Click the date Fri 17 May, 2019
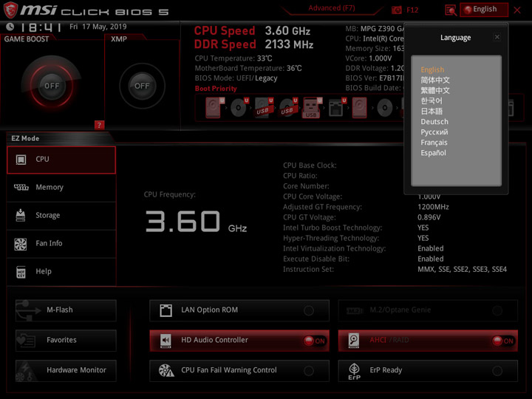532x399 pixels. tap(98, 27)
